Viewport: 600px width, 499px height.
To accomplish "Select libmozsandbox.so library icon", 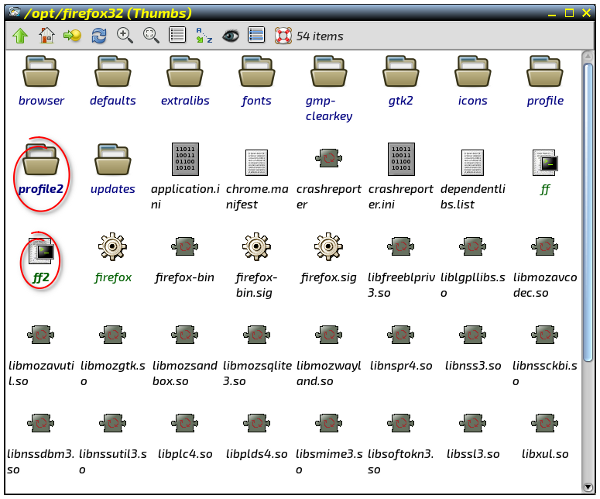I will click(x=184, y=335).
